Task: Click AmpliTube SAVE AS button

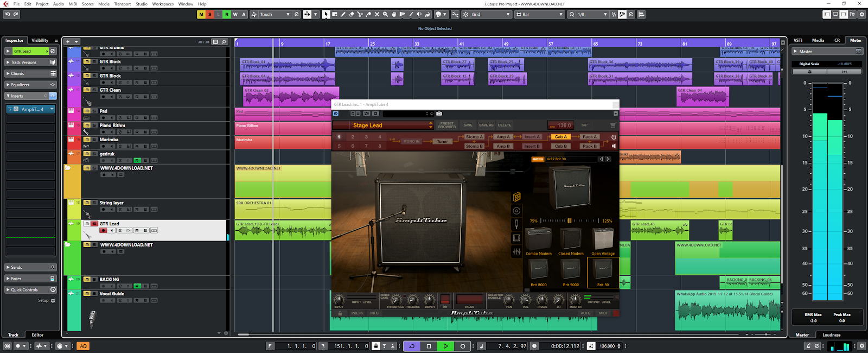Action: coord(486,125)
